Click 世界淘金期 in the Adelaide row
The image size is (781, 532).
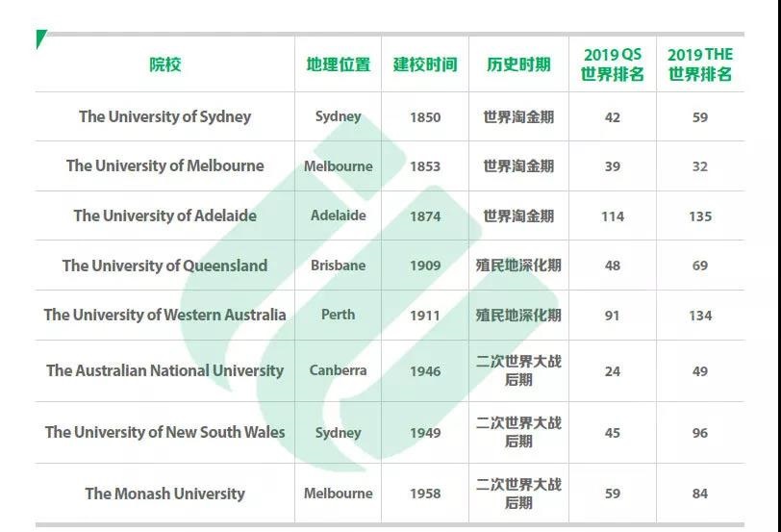[518, 216]
